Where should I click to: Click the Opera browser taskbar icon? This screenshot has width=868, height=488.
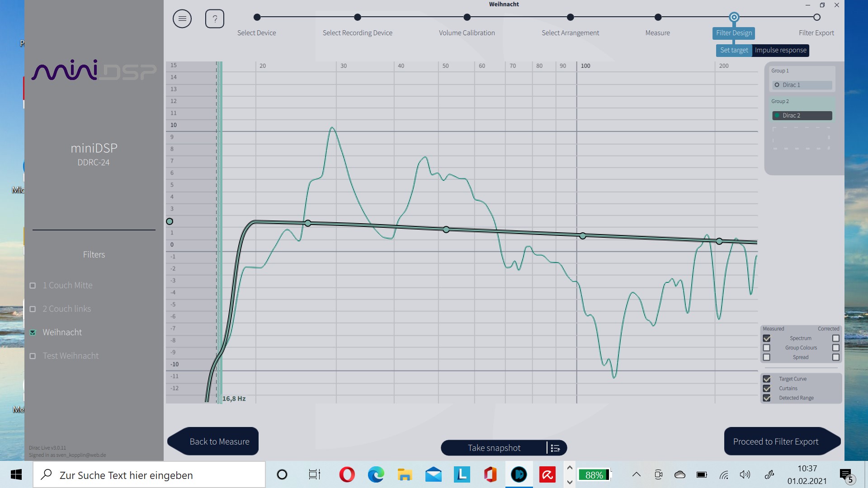click(x=347, y=474)
